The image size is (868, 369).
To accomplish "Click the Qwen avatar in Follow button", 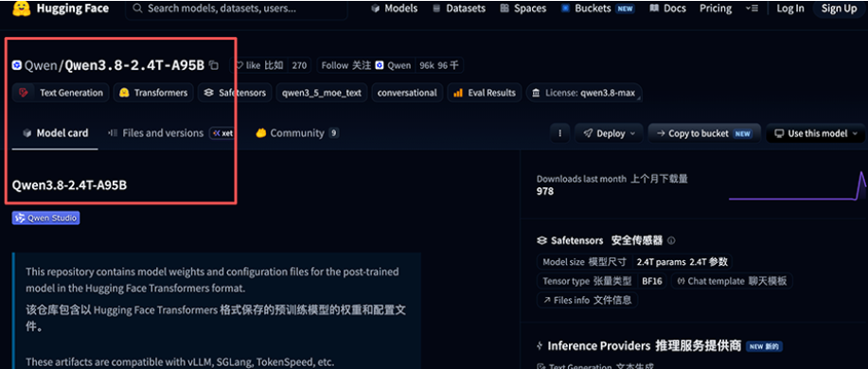I will coord(380,65).
